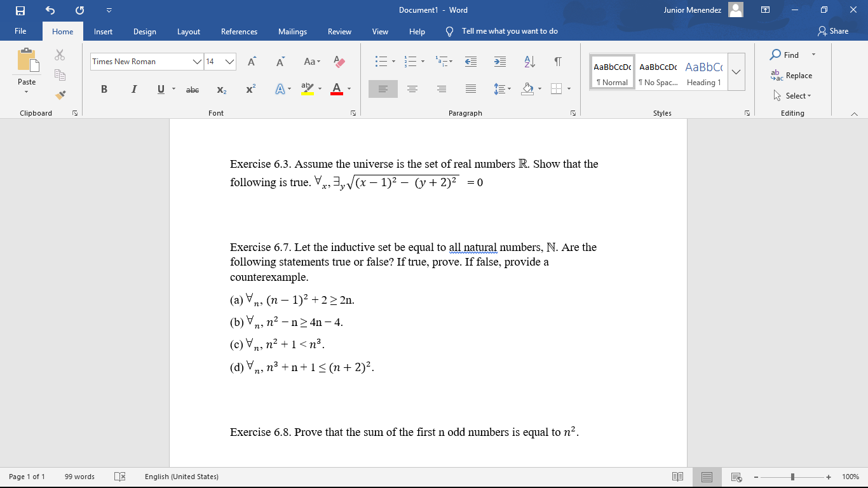Viewport: 868px width, 488px height.
Task: Show paragraph marks with the pilcrow icon
Action: pos(557,62)
